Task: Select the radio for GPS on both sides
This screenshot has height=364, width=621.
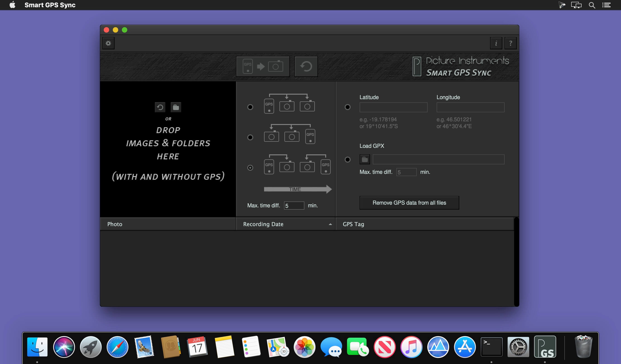Action: (250, 168)
